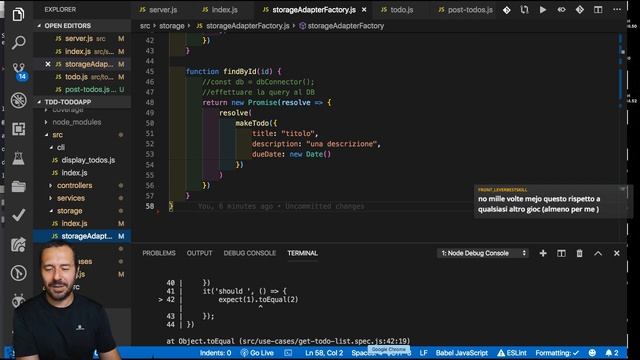Open More Actions ellipsis in editor toolbar
The width and height of the screenshot is (640, 360).
coord(617,9)
